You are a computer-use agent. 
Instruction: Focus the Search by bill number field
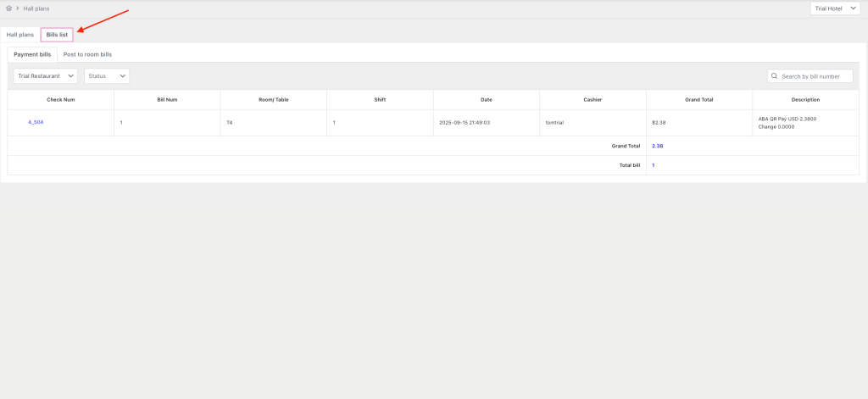[814, 76]
